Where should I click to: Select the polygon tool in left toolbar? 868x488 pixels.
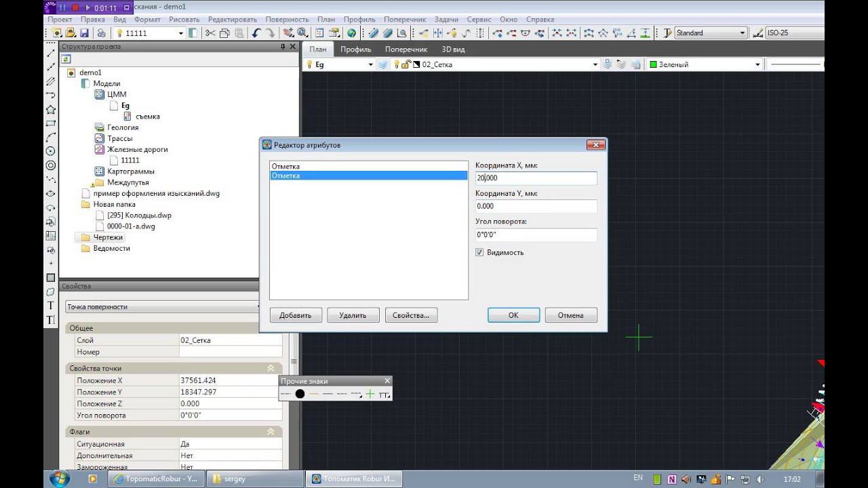[50, 110]
